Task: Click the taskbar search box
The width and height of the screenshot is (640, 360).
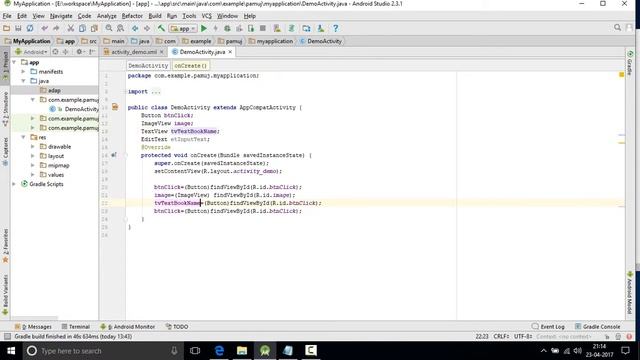Action: click(102, 351)
